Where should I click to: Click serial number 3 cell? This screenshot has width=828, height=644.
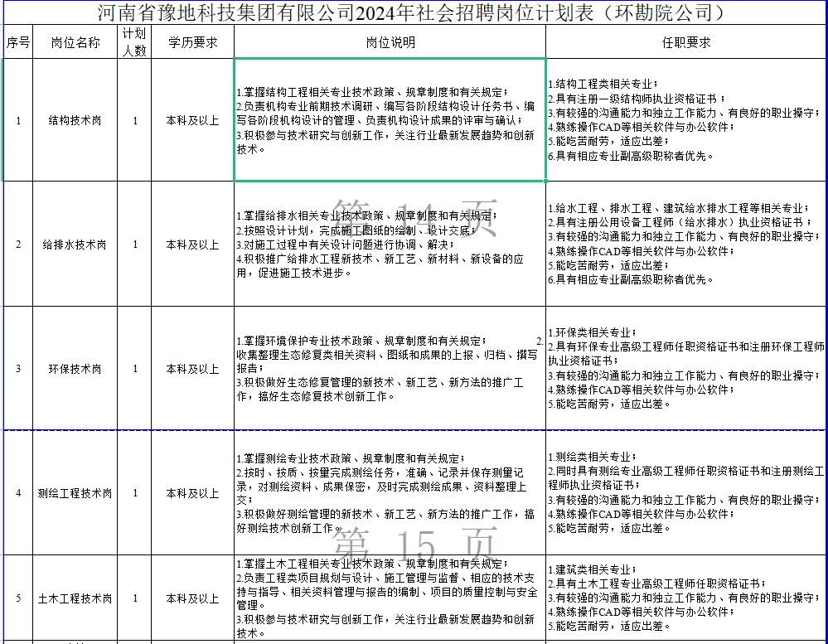tap(18, 369)
